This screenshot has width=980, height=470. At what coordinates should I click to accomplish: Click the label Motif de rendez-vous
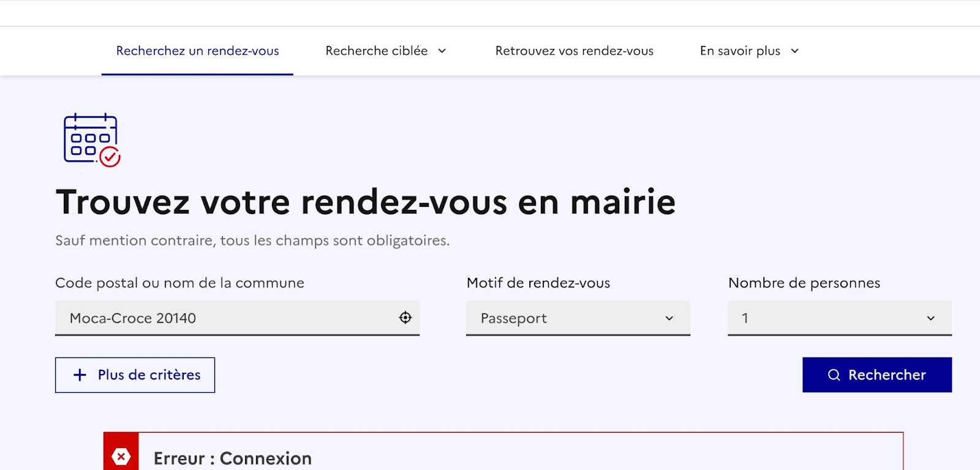coord(538,283)
